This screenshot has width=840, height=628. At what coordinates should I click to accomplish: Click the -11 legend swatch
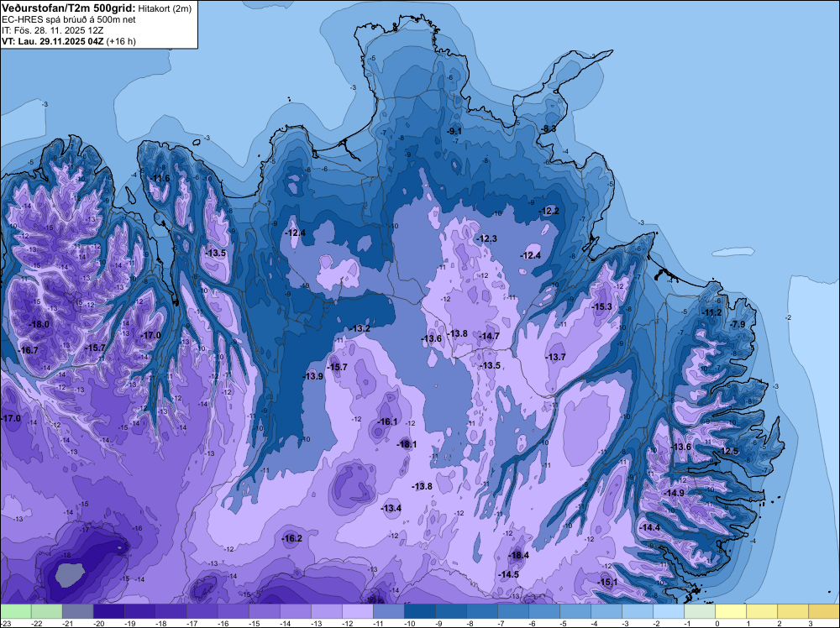click(x=388, y=611)
